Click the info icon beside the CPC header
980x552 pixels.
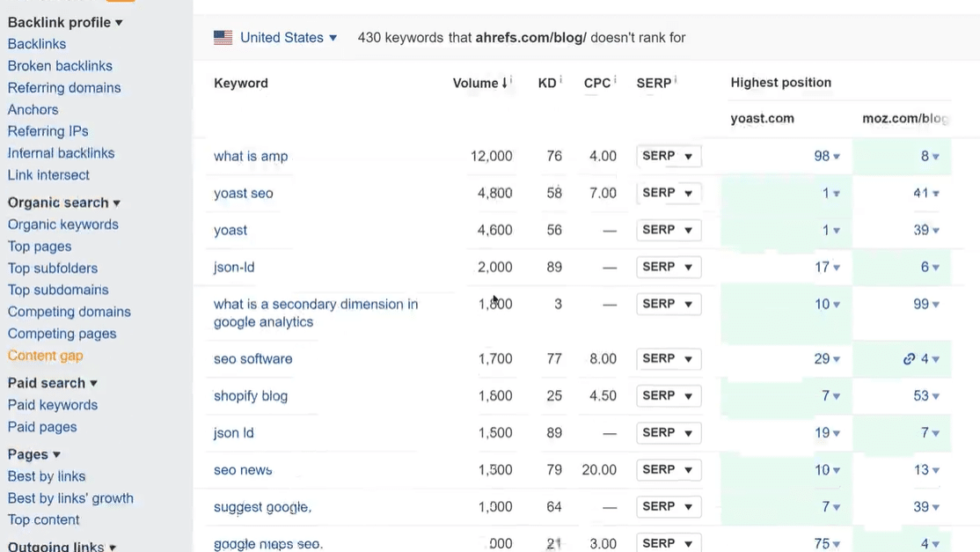point(614,77)
